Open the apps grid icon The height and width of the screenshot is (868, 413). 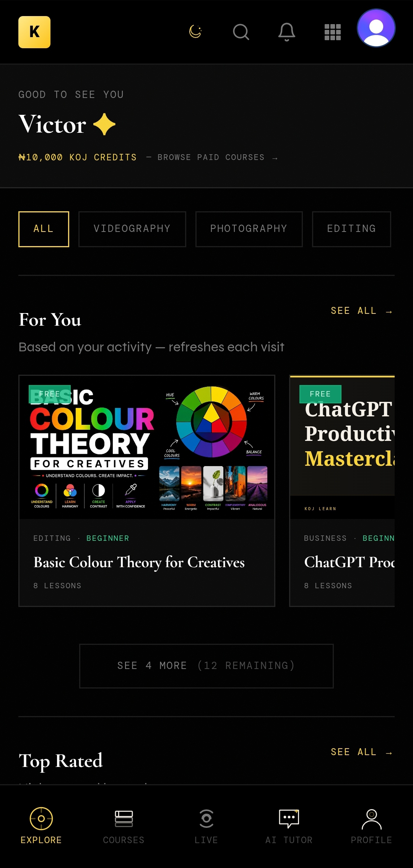coord(333,32)
